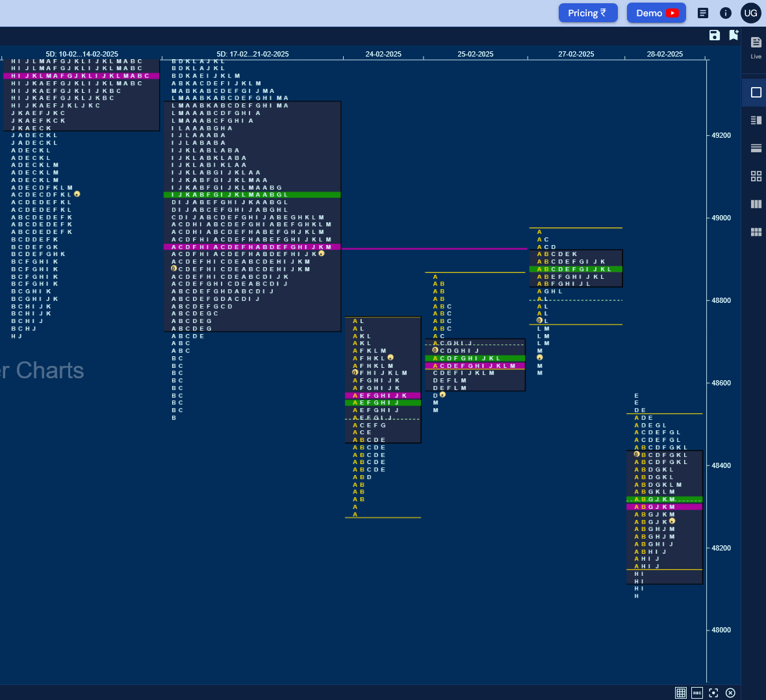Open the Live document panel in sidebar
766x700 pixels.
756,48
